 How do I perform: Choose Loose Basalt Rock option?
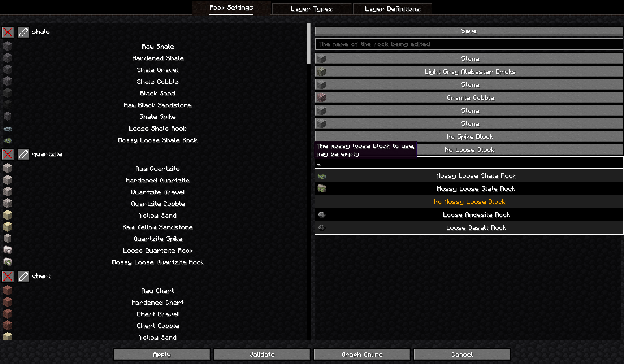(x=469, y=228)
